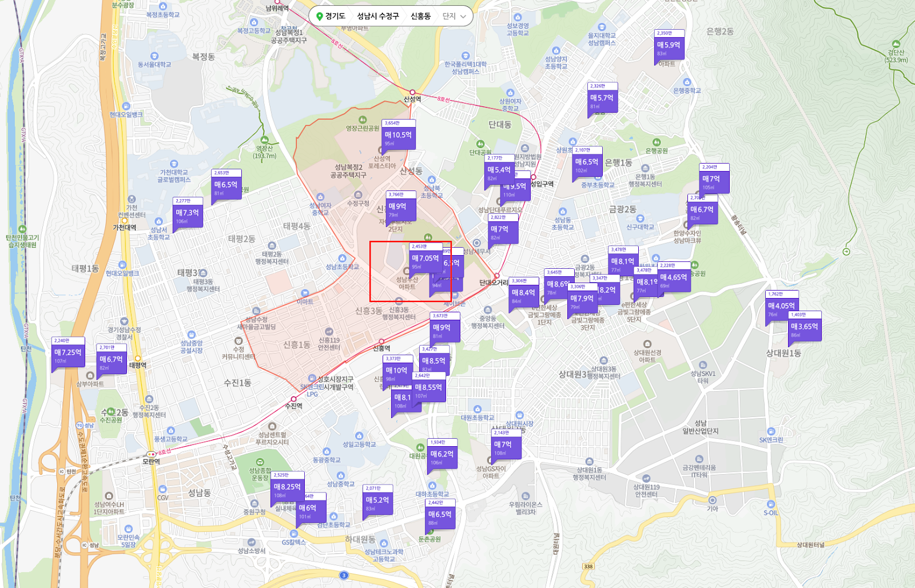Open the 매 7억 108㎡ price marker
Viewport: 915px width, 588px height.
[x=507, y=444]
